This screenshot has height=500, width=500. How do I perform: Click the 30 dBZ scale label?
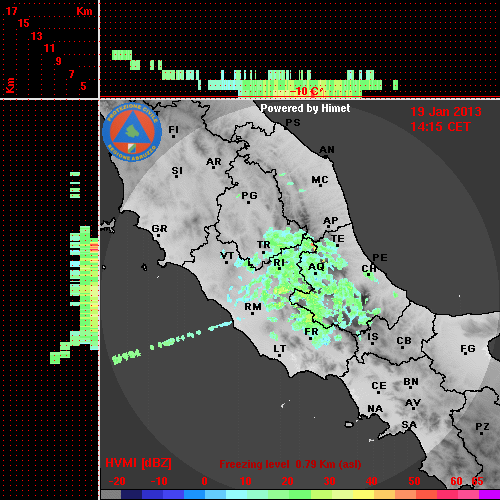click(x=330, y=481)
